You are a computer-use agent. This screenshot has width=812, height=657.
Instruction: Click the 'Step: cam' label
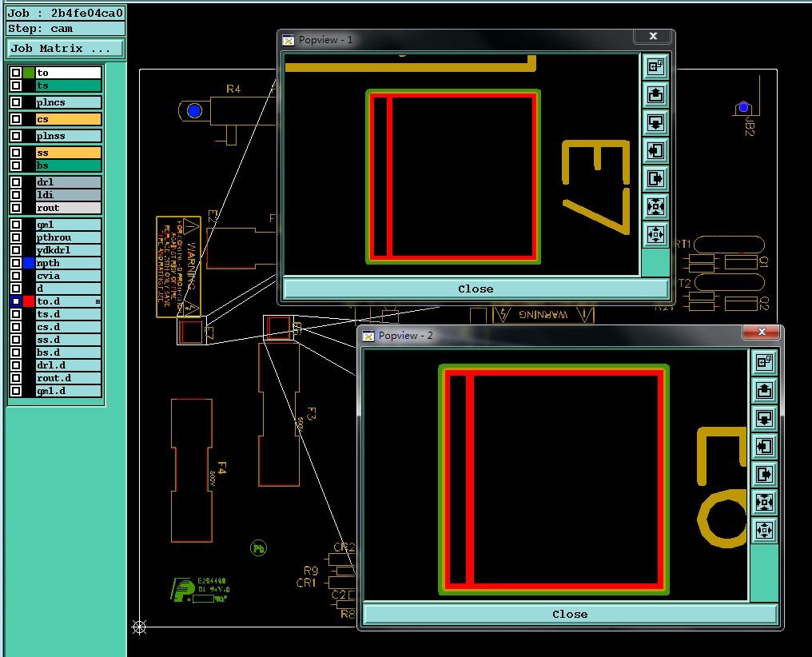click(66, 29)
